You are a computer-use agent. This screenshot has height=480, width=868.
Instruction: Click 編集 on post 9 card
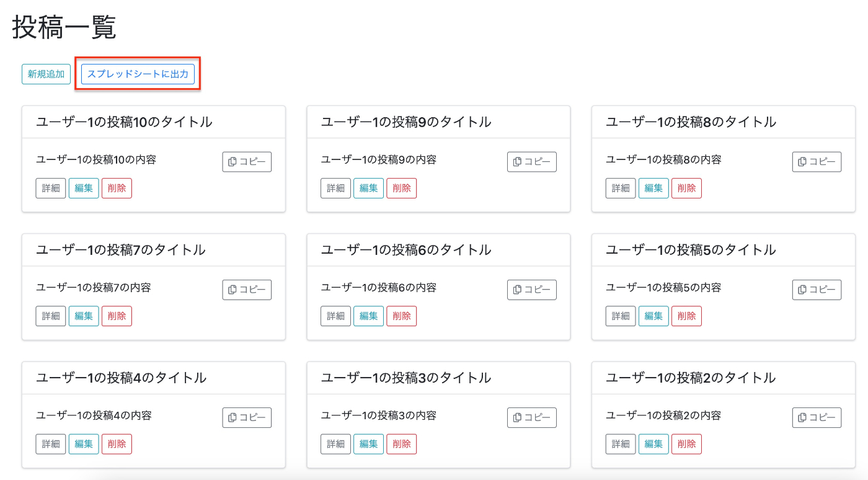tap(368, 189)
